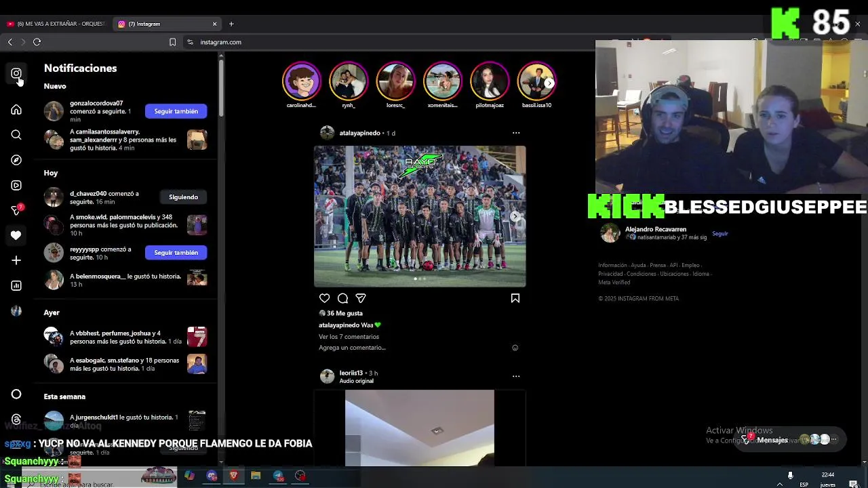
Task: Click Siguiendo button next to d_chavez040
Action: 183,197
